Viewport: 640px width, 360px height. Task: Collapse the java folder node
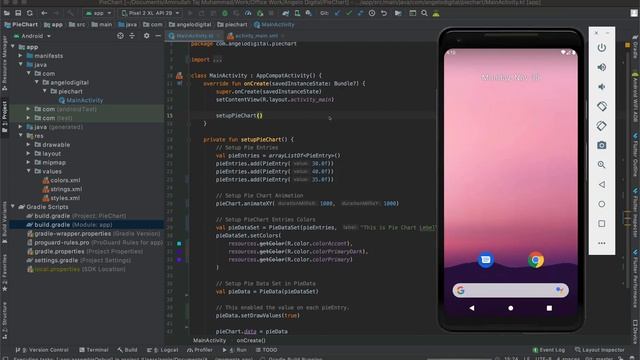tap(21, 64)
